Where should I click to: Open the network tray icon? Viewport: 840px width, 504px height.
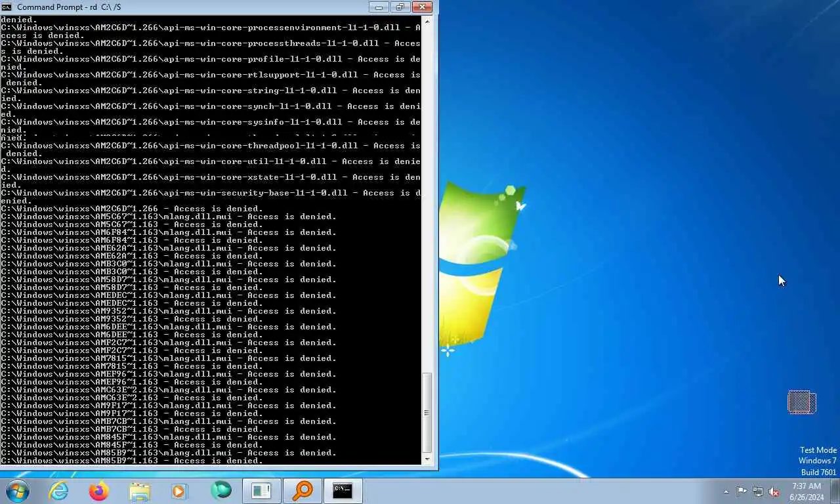(x=758, y=492)
